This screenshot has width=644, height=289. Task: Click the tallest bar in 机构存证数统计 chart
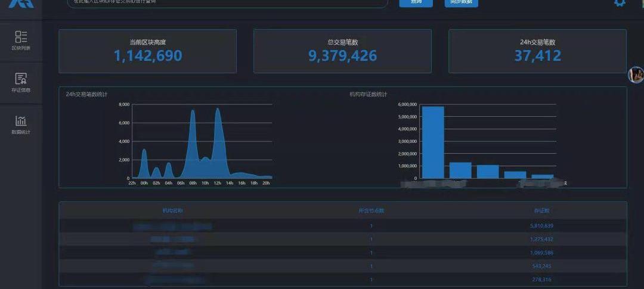pyautogui.click(x=432, y=142)
